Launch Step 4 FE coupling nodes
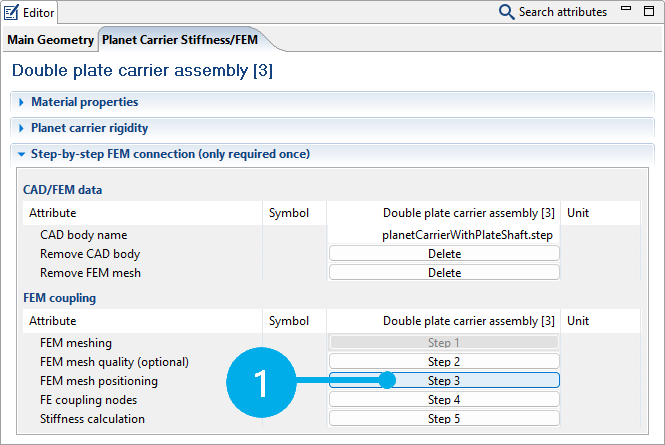The image size is (665, 445). coord(444,400)
